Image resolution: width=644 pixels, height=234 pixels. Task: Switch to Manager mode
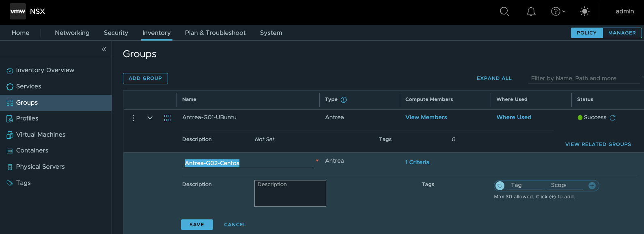(622, 33)
